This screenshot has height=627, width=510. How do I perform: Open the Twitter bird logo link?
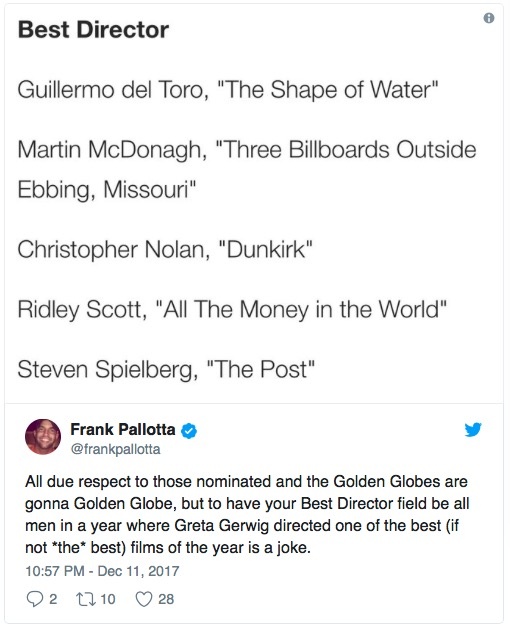click(473, 430)
